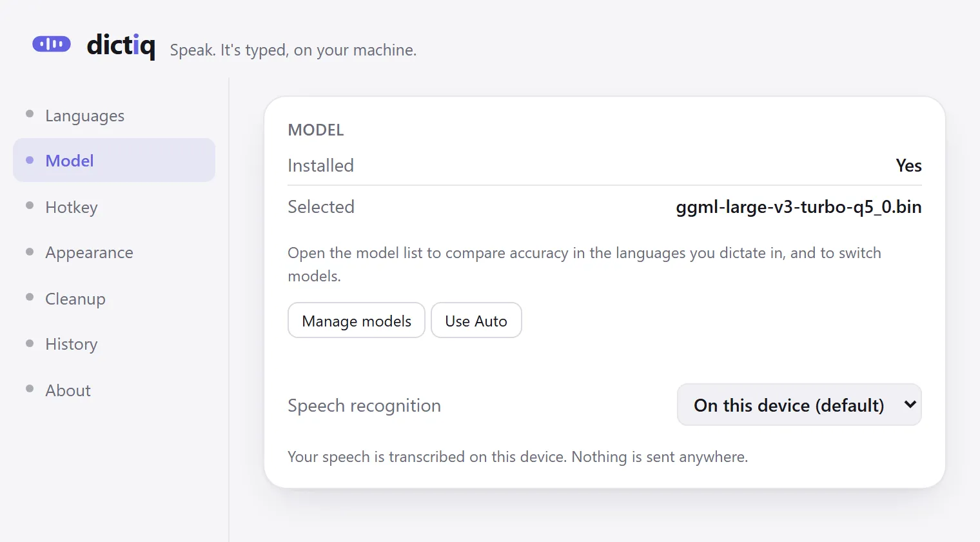
Task: Click the Selected row label
Action: point(321,206)
